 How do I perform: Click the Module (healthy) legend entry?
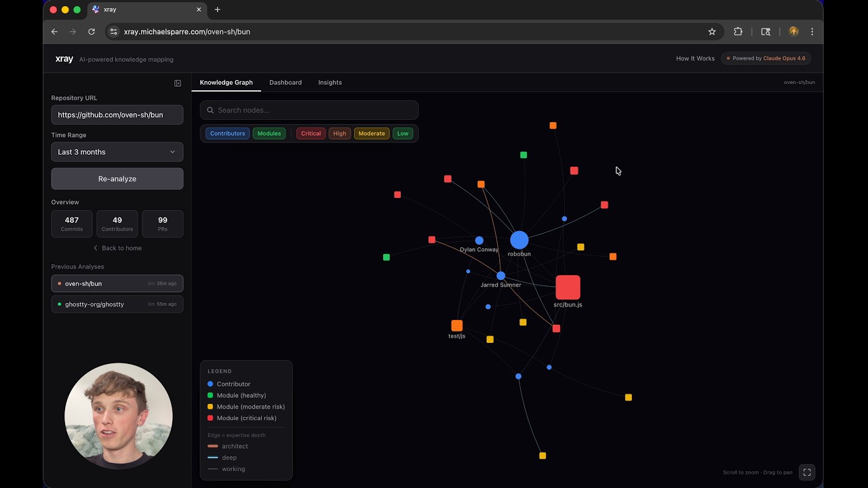pos(237,395)
